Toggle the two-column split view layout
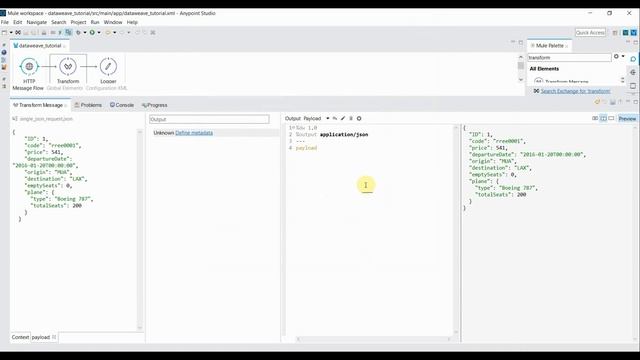The image size is (640, 360). (603, 118)
